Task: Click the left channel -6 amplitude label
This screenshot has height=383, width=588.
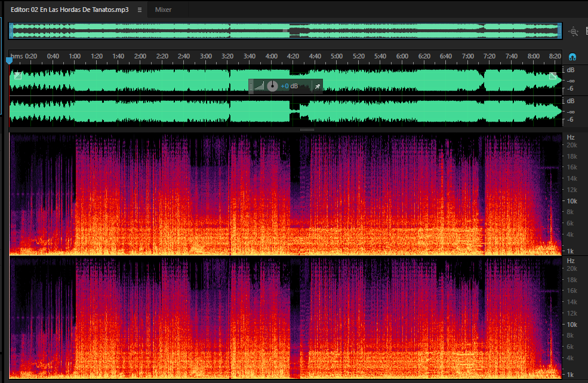Action: (570, 89)
